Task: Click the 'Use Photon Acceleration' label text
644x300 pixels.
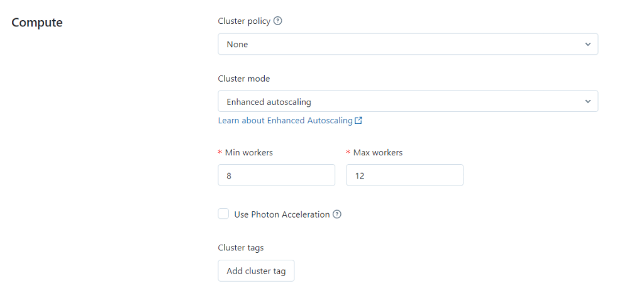Action: pyautogui.click(x=282, y=214)
